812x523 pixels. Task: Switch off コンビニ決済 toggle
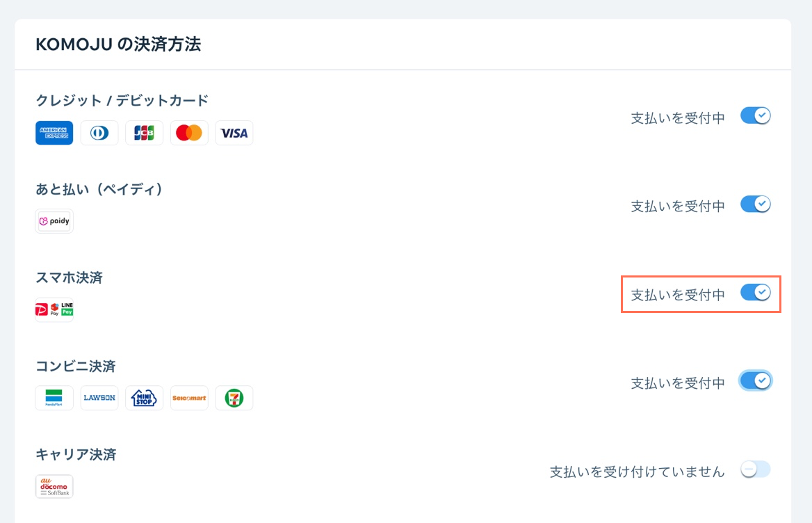(x=756, y=381)
